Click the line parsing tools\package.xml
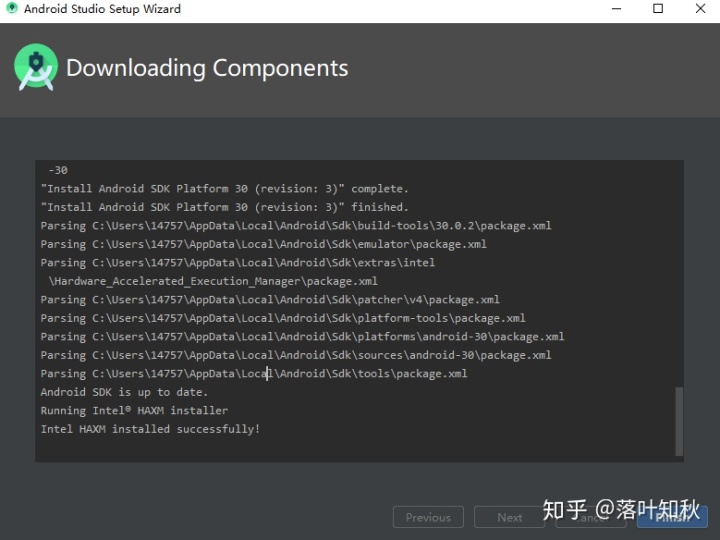Image resolution: width=720 pixels, height=540 pixels. coord(253,374)
